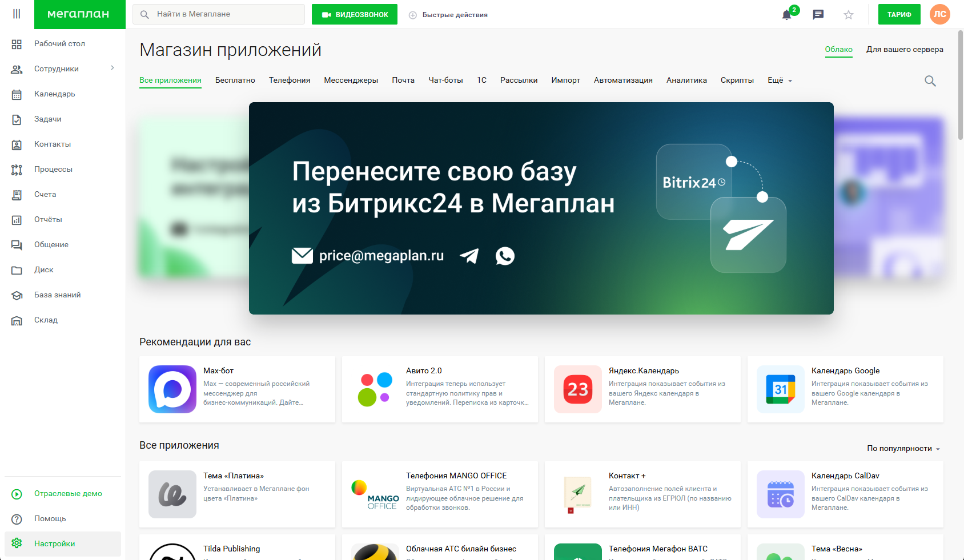964x560 pixels.
Task: Start a ВИДЕОЗВОНОК
Action: pos(355,14)
